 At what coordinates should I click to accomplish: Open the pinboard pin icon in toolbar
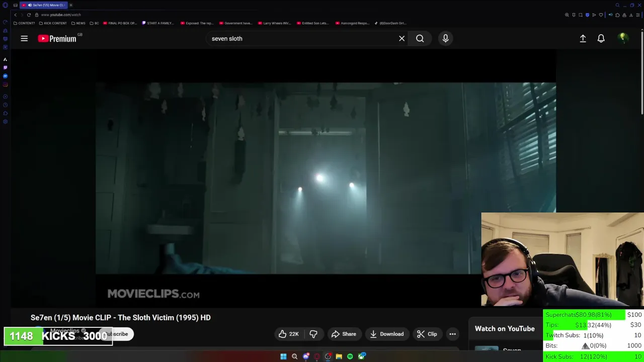[x=574, y=15]
